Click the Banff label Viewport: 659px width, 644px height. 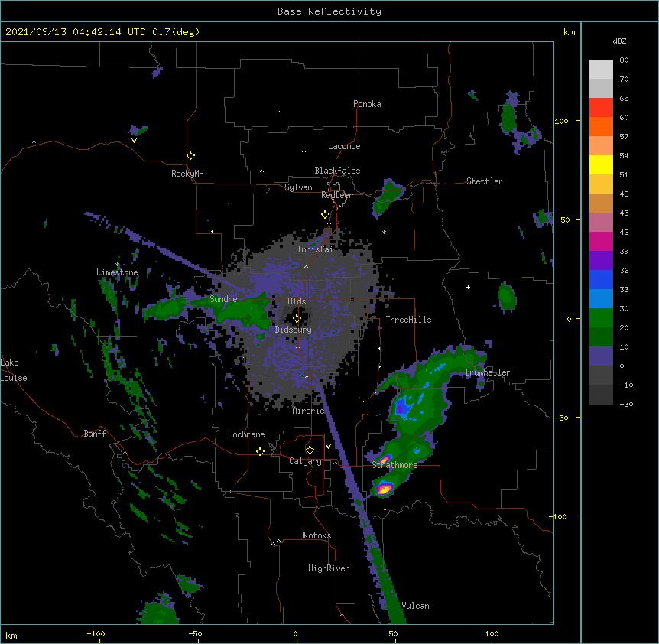95,434
